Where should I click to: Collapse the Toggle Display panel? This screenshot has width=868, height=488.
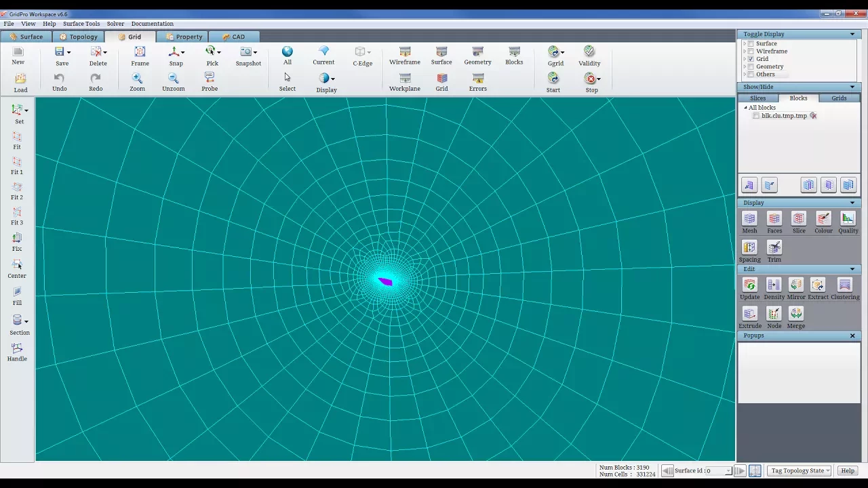[x=852, y=34]
